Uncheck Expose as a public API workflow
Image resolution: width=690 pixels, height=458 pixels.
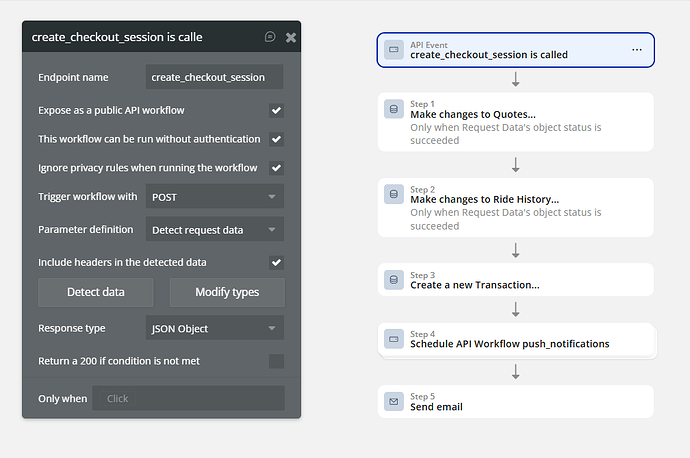pyautogui.click(x=276, y=110)
